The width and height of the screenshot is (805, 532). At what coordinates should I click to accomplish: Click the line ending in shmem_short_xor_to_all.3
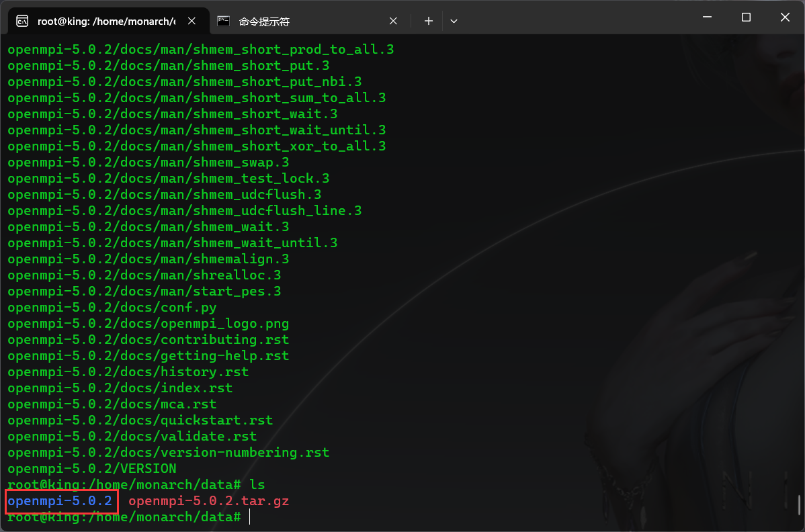point(197,146)
